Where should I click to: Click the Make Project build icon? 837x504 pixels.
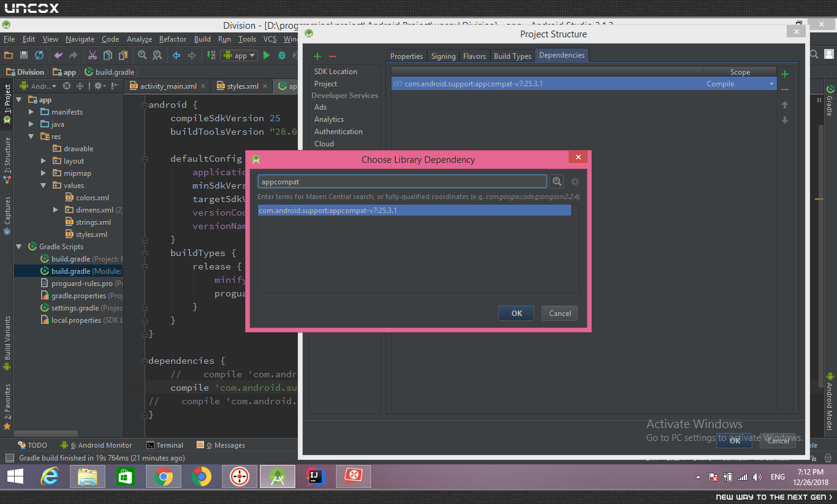tap(211, 55)
